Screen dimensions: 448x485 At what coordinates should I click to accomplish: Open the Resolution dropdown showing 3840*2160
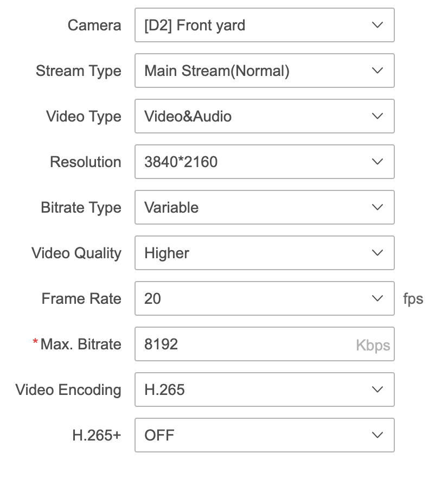[x=264, y=162]
